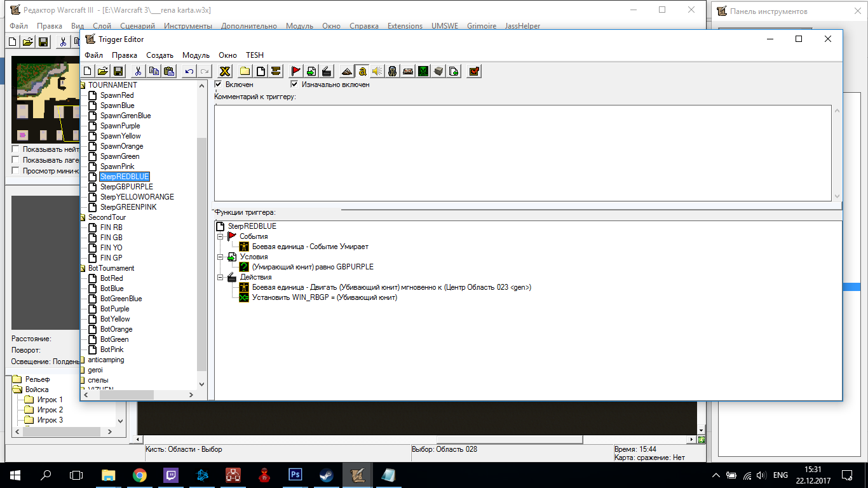The image size is (868, 488).
Task: Open Import Manager toolbar icon
Action: pyautogui.click(x=453, y=71)
